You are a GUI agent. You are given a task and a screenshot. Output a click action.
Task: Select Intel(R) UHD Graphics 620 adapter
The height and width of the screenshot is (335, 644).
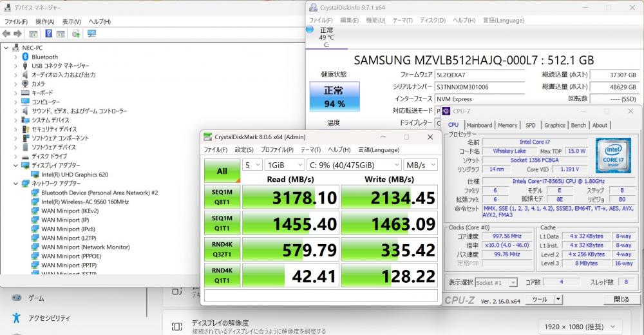pos(74,174)
